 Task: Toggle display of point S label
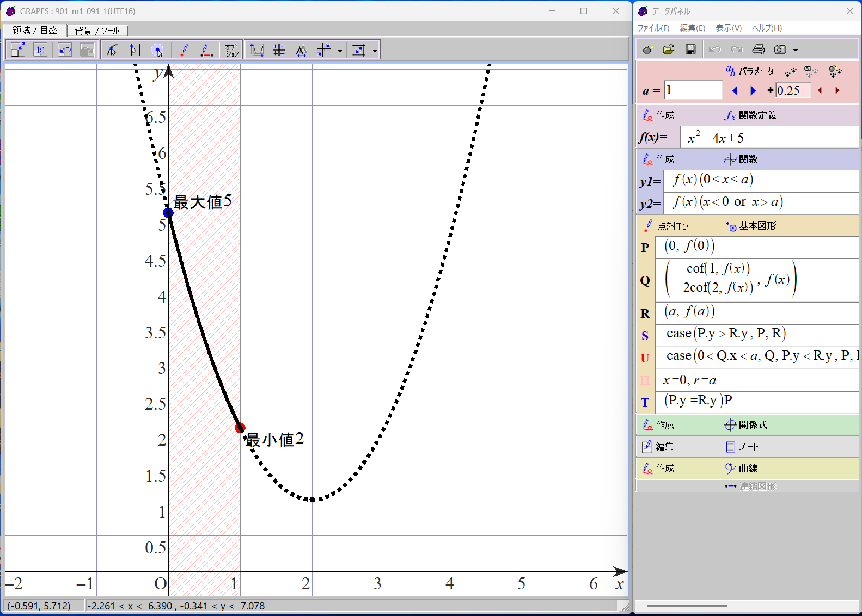[645, 336]
